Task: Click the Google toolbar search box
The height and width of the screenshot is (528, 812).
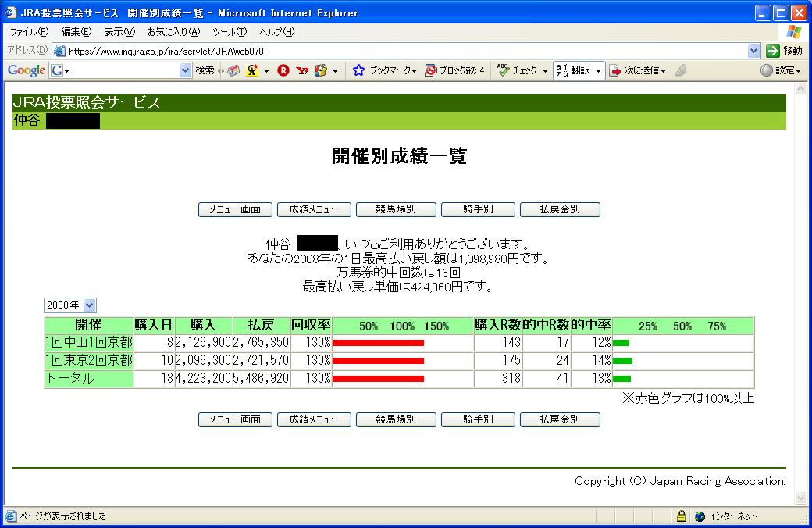Action: tap(121, 70)
